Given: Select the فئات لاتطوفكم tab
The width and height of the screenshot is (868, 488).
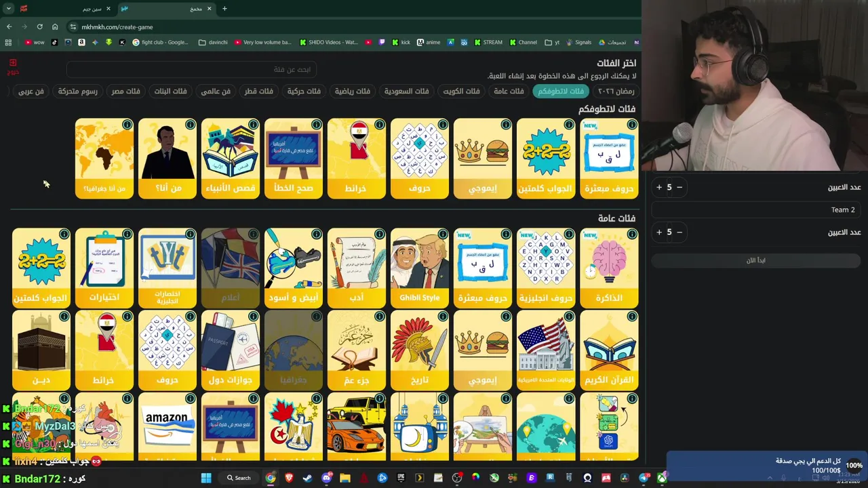Looking at the screenshot, I should click(x=561, y=91).
